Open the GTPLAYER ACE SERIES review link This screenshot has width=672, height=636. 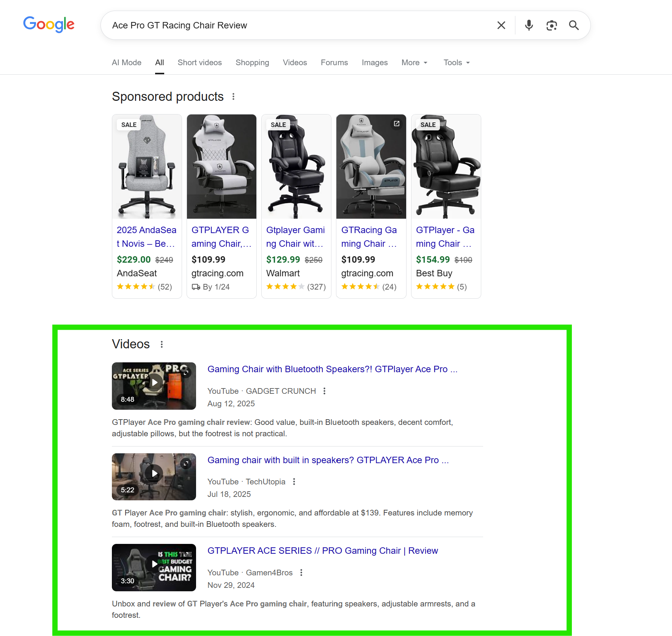[323, 551]
